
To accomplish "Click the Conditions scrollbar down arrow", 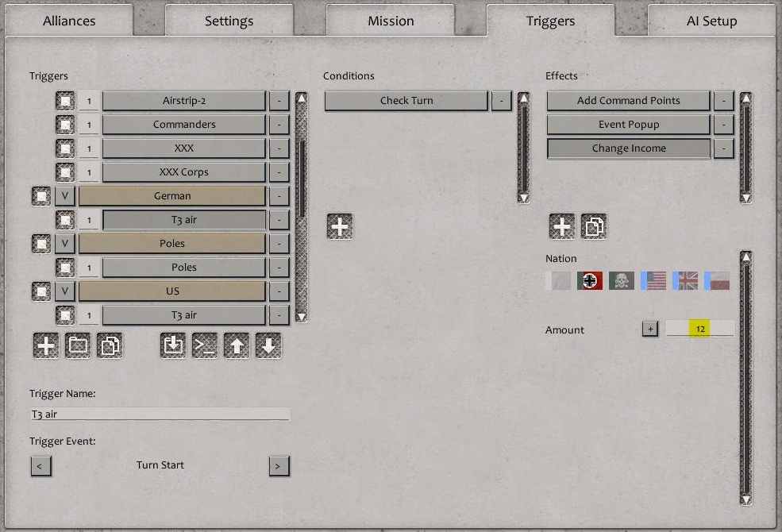I will pos(524,198).
